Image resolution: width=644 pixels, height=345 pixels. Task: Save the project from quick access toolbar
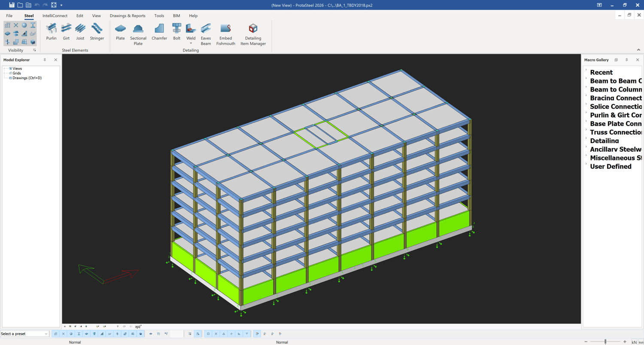(x=12, y=5)
